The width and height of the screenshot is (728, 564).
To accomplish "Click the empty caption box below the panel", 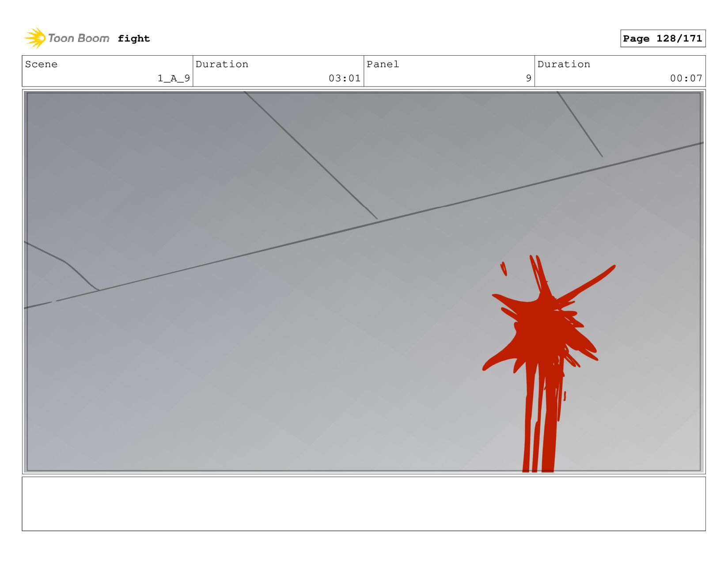I will [364, 503].
